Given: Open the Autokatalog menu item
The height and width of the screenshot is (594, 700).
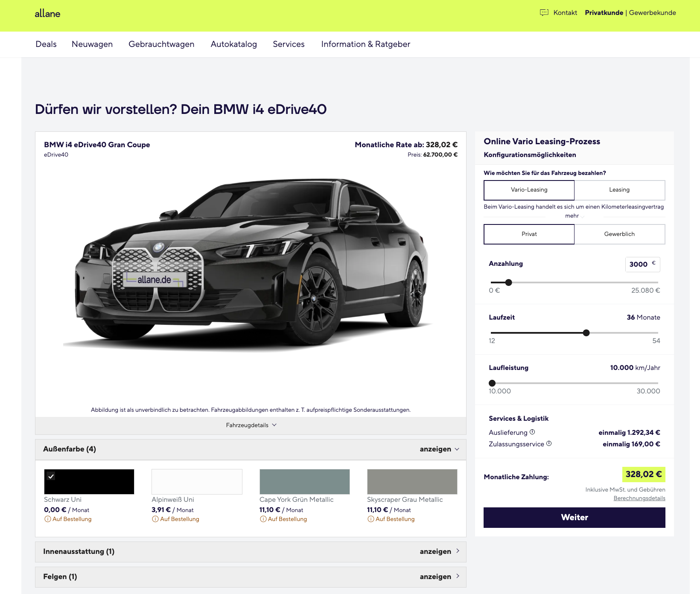Looking at the screenshot, I should 233,44.
